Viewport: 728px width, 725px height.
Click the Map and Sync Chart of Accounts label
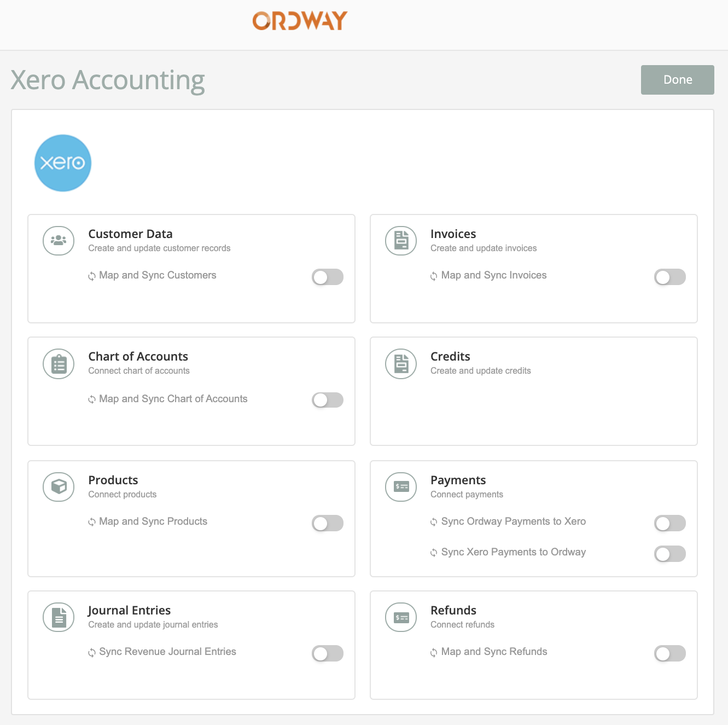click(x=173, y=399)
